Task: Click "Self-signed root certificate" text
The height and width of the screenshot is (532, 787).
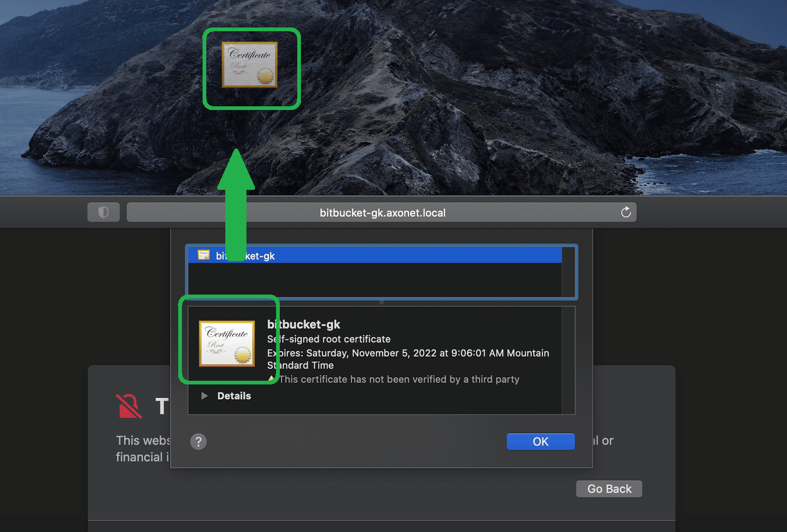Action: point(329,339)
